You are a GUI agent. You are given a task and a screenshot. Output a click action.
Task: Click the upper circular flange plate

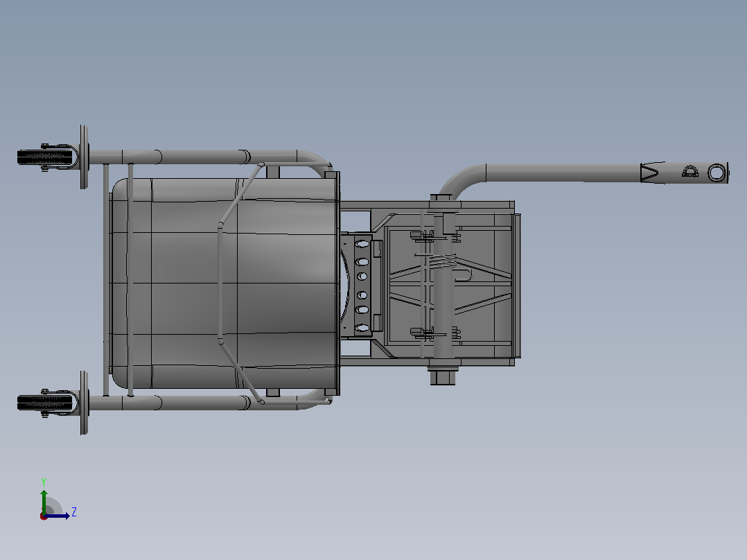pos(85,157)
